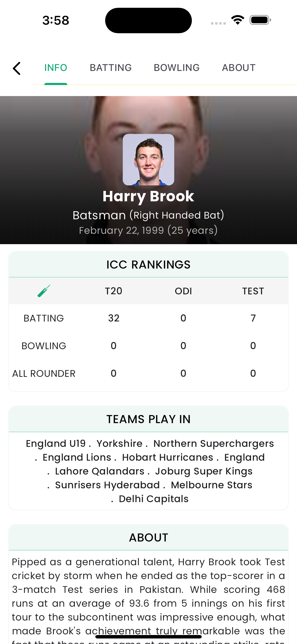Switch to the INFO tab
297x644 pixels.
tap(56, 68)
